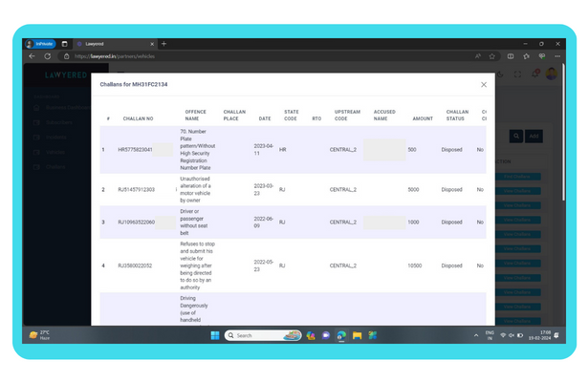Click the Edge icon in the taskbar

tap(341, 335)
